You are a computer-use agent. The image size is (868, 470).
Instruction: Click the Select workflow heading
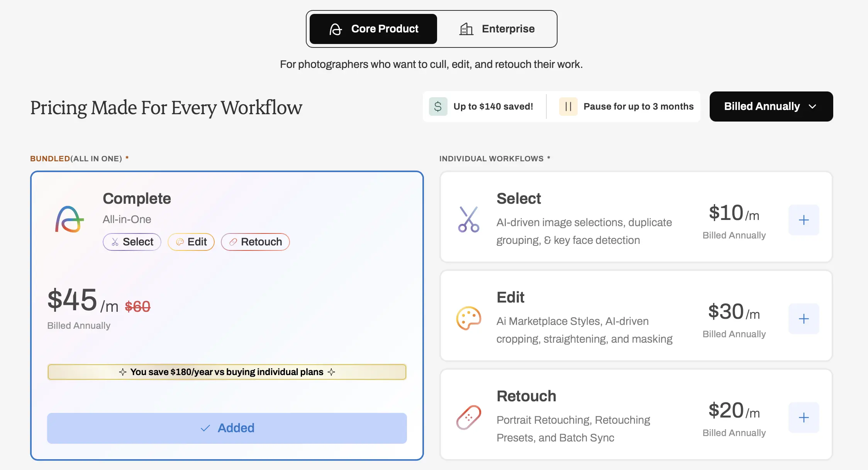519,198
